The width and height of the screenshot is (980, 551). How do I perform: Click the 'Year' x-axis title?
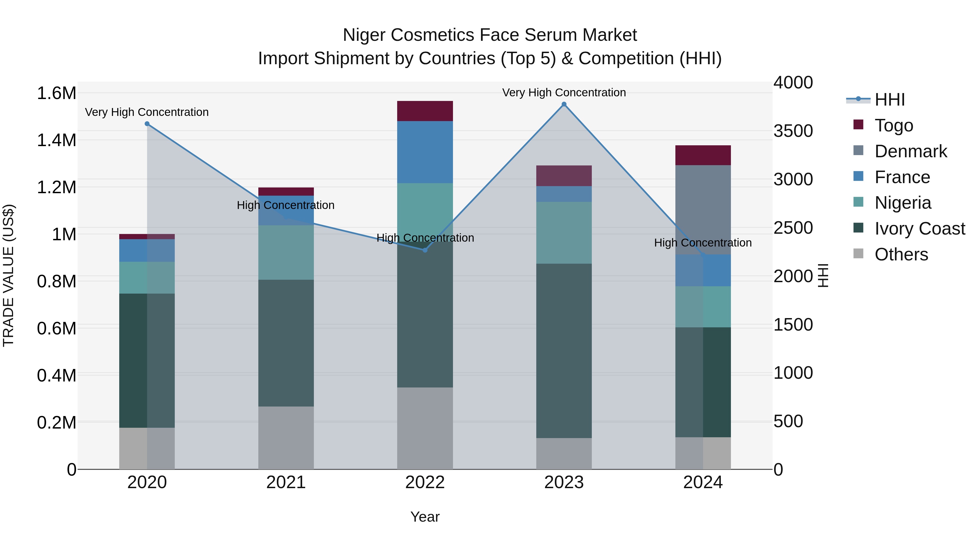coord(425,517)
